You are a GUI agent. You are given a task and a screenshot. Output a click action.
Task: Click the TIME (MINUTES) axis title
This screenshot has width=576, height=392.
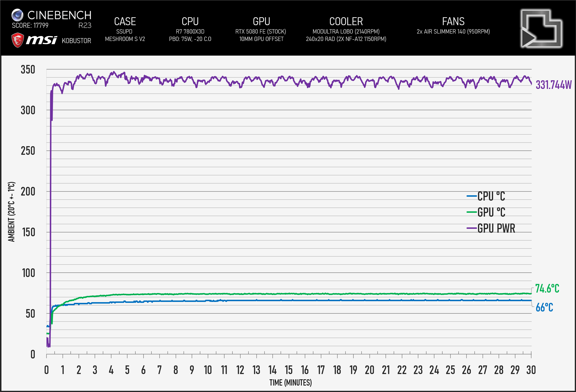[x=290, y=383]
